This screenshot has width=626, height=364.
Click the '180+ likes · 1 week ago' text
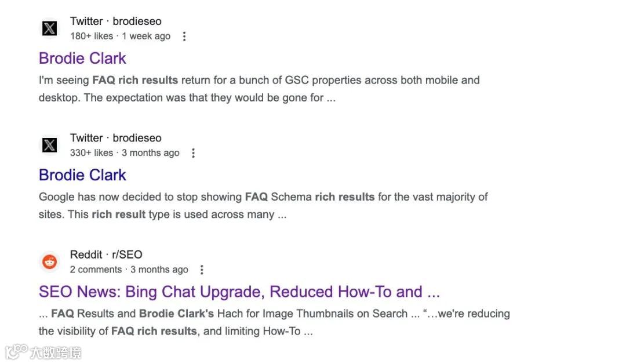(x=120, y=37)
